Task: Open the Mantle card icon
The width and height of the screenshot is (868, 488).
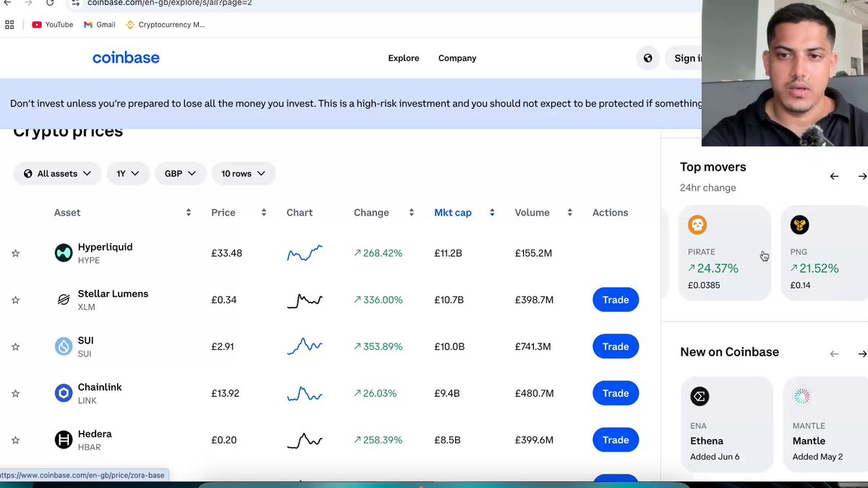Action: tap(801, 396)
